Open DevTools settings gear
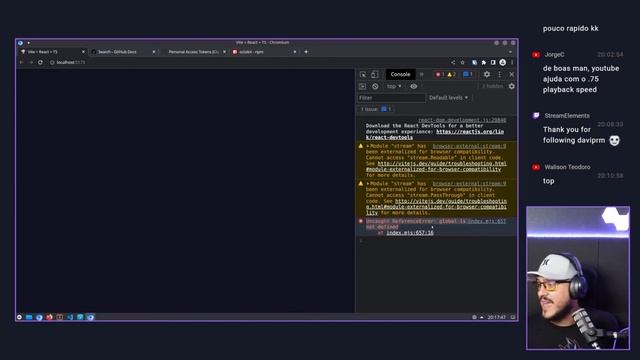This screenshot has width=640, height=360. pos(487,74)
